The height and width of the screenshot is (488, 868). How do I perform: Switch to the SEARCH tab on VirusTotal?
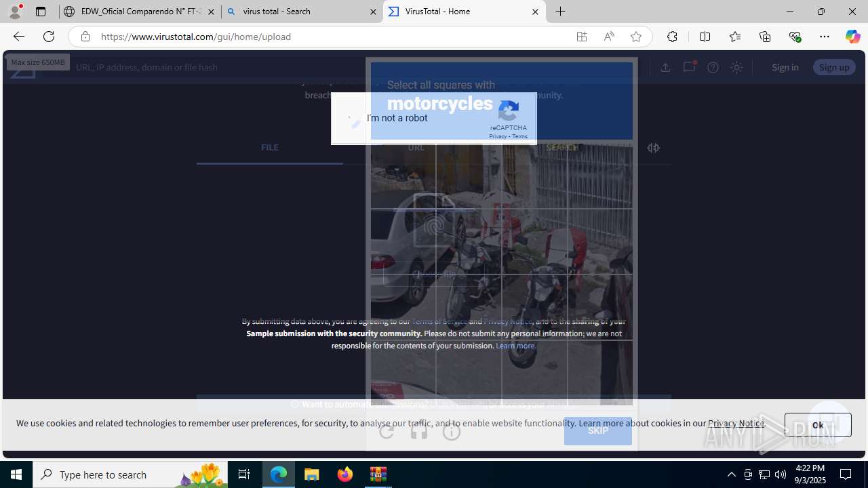click(562, 148)
